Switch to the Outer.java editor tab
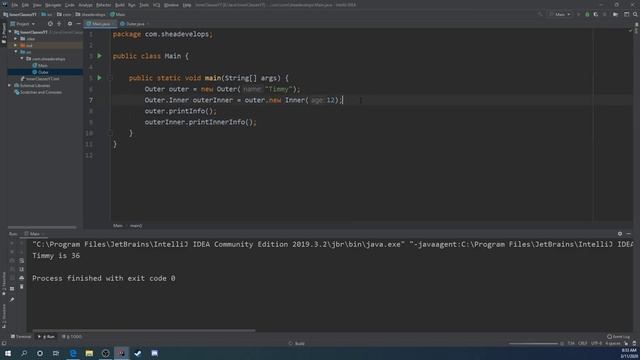 (135, 24)
